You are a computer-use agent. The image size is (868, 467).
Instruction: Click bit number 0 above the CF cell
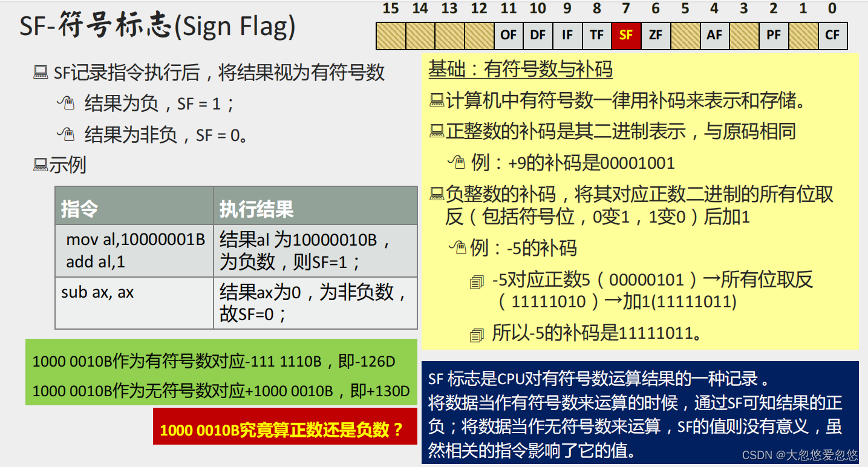tap(833, 9)
